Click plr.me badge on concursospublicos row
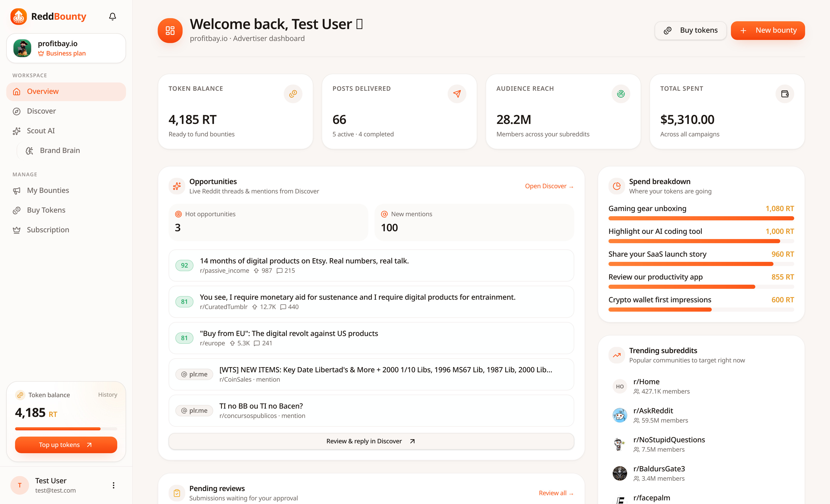The image size is (830, 504). 194,411
